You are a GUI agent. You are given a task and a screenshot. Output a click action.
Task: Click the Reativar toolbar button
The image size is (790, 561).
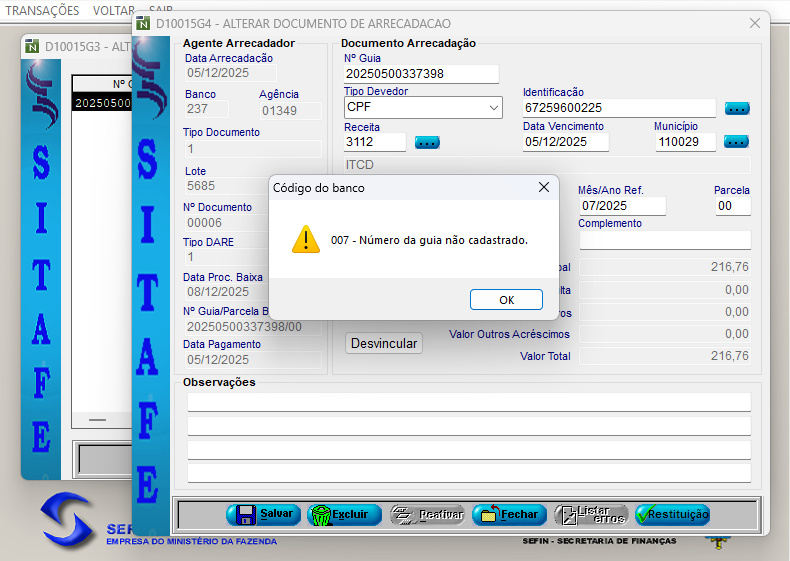click(x=427, y=514)
